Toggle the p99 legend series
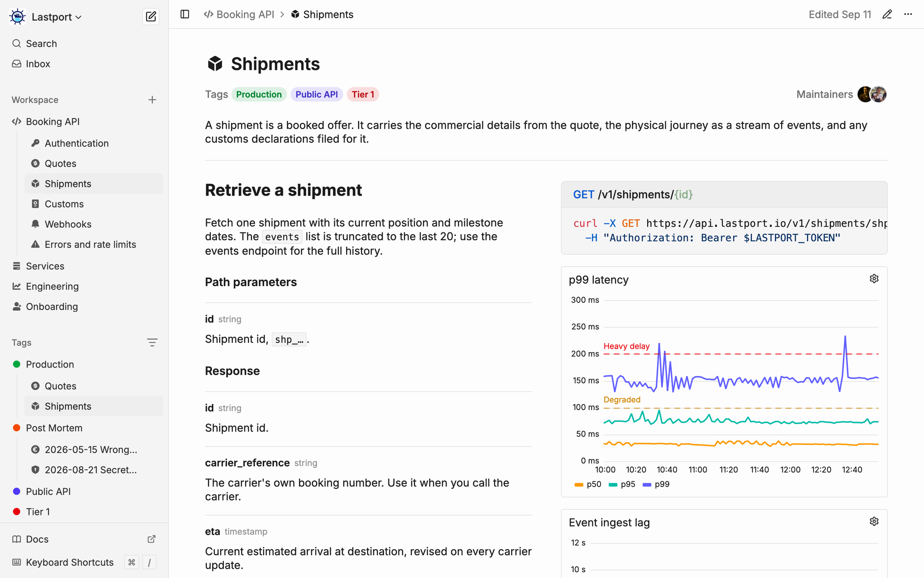The image size is (924, 578). click(x=656, y=484)
